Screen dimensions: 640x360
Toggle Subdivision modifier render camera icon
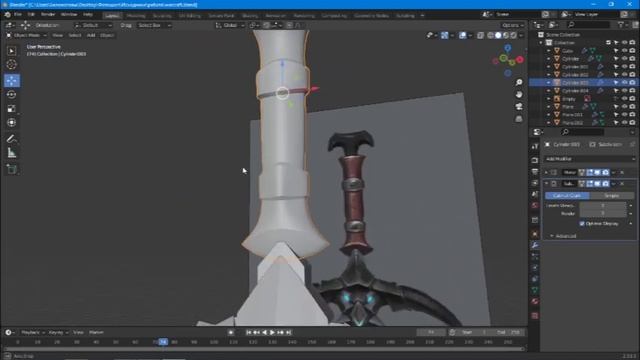(605, 184)
